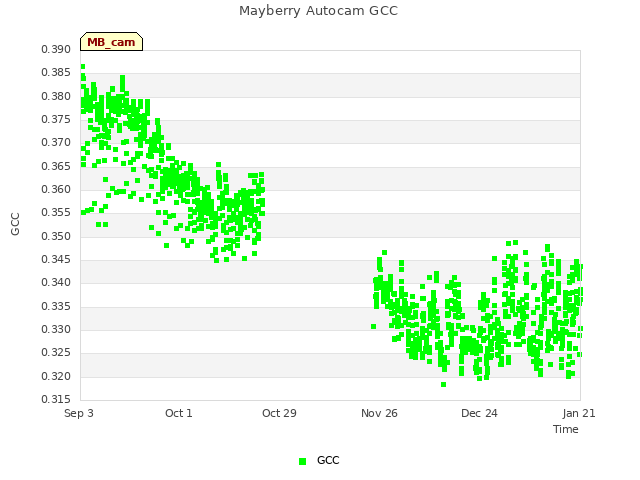The width and height of the screenshot is (640, 480).
Task: Click the 0.325 y-axis value
Action: point(56,353)
